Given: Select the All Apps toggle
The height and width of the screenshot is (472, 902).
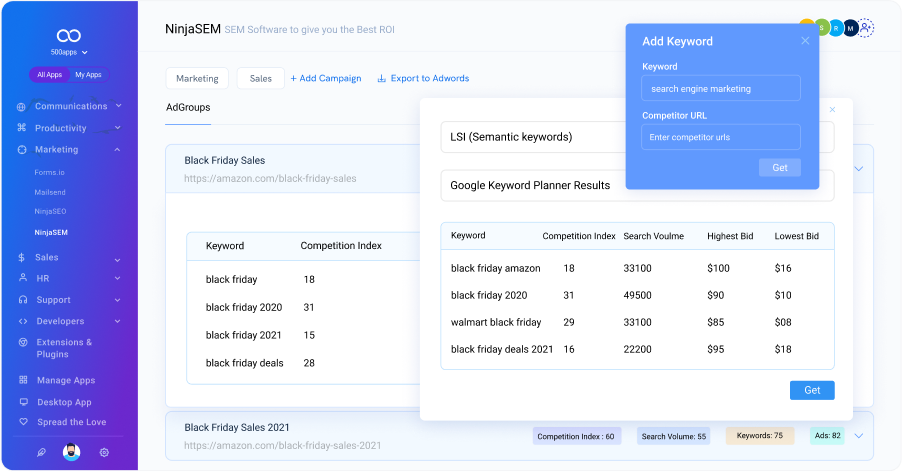Looking at the screenshot, I should coord(50,75).
